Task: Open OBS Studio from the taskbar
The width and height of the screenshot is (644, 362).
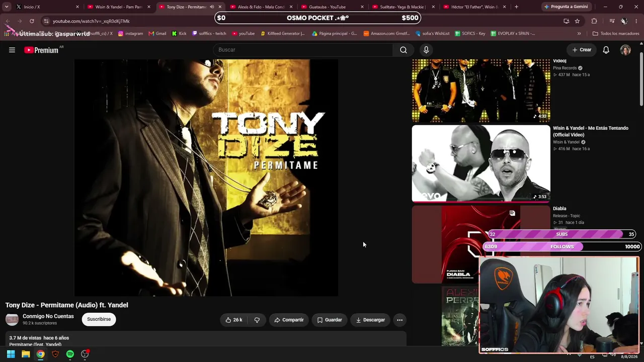Action: click(85, 354)
